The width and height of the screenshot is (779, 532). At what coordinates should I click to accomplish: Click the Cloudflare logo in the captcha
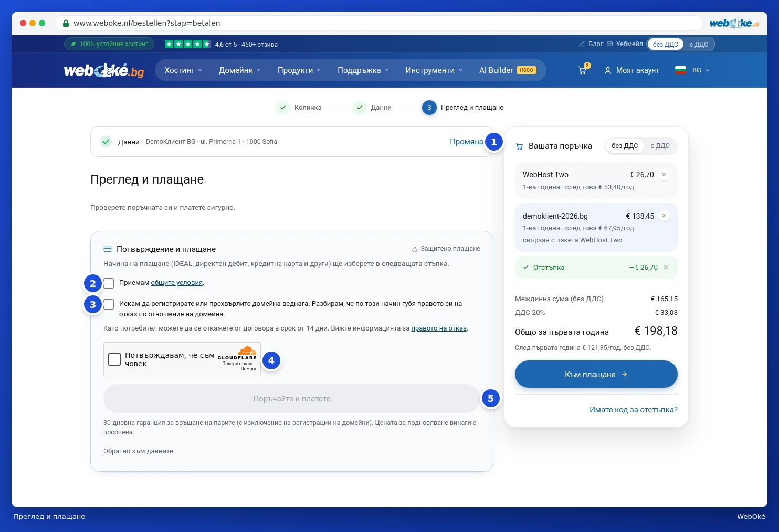[237, 352]
